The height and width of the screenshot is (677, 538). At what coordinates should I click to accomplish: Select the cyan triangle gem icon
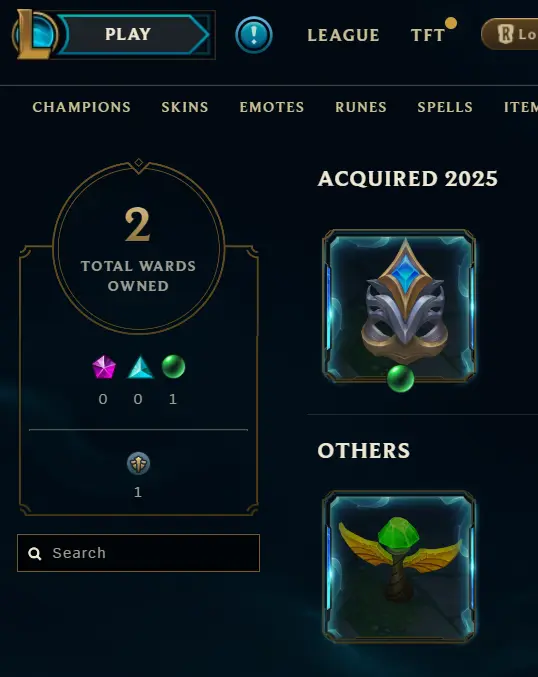click(140, 367)
